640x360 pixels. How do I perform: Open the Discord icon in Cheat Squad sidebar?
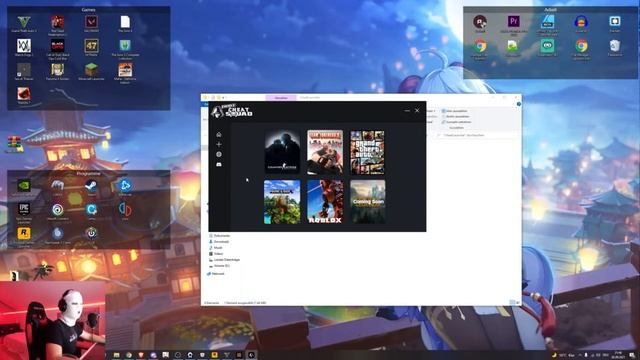tap(219, 164)
